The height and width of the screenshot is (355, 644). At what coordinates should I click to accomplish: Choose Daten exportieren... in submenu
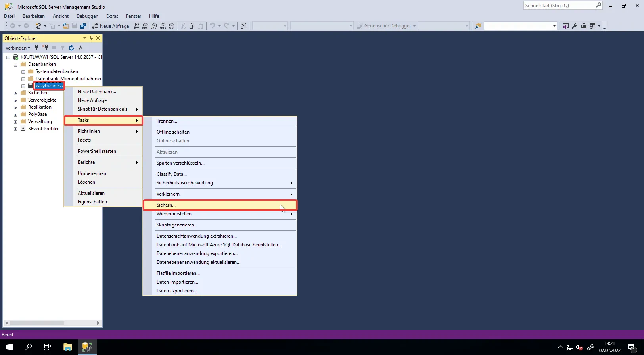pos(220,291)
